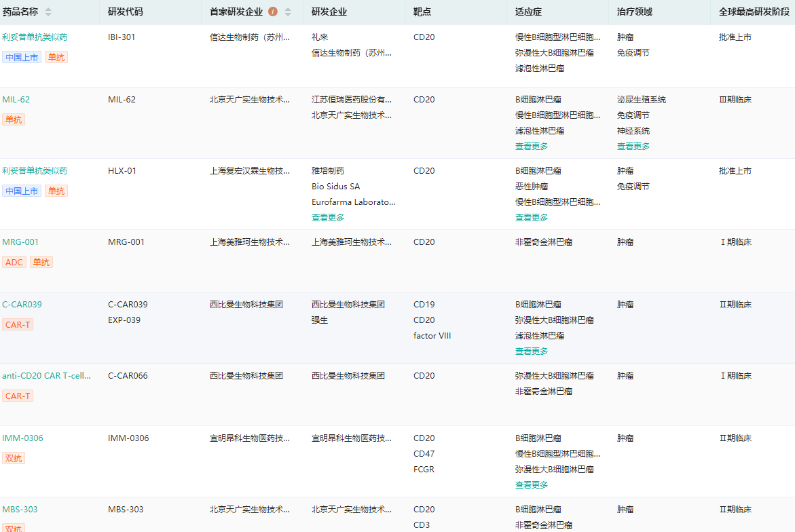Click Eurofarma Laborato... developer cell
The height and width of the screenshot is (532, 795).
click(x=354, y=202)
